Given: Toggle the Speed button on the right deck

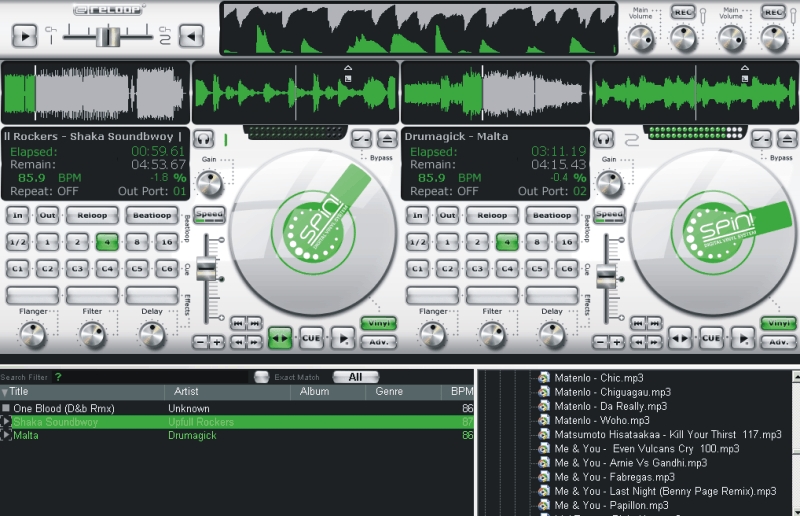Looking at the screenshot, I should coord(608,215).
